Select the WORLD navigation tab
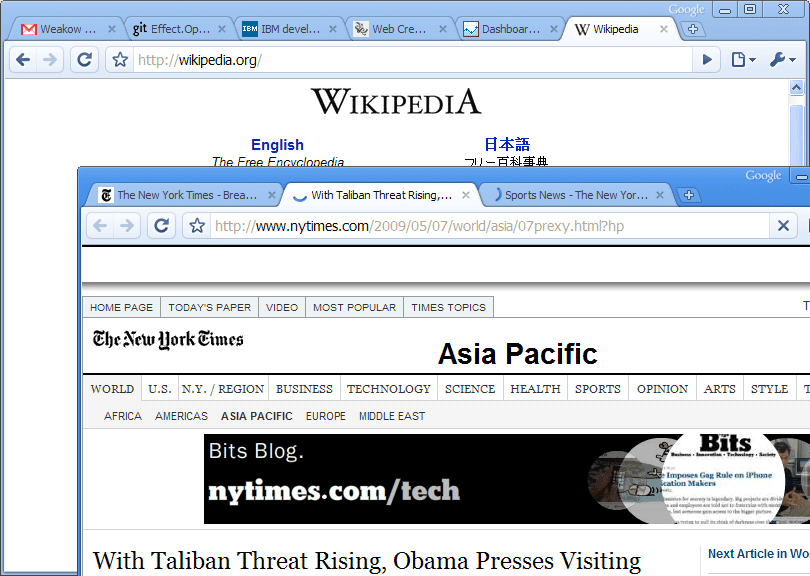 [112, 389]
